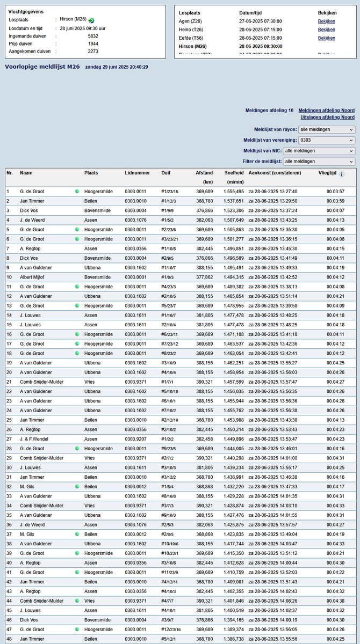Click the green dot in row 47
This screenshot has height=644, width=360.
click(x=77, y=630)
